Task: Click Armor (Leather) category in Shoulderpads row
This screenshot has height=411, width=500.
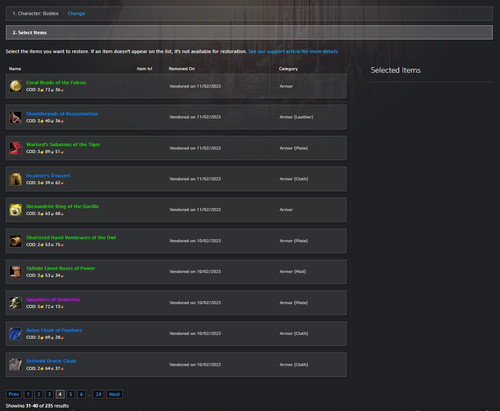Action: 296,117
